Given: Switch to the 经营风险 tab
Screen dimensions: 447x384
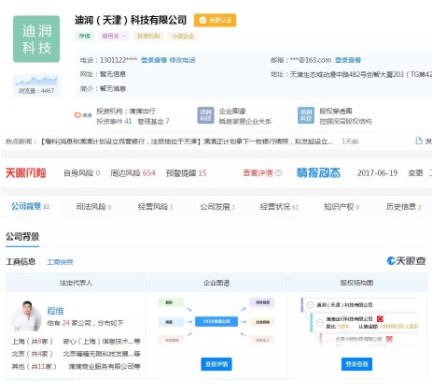Looking at the screenshot, I should (155, 207).
